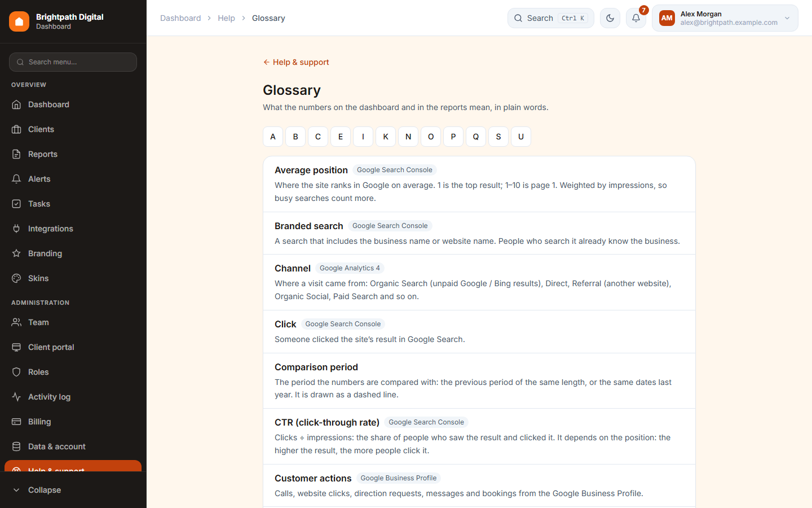
Task: Click the Tasks checkmark icon
Action: (x=16, y=204)
